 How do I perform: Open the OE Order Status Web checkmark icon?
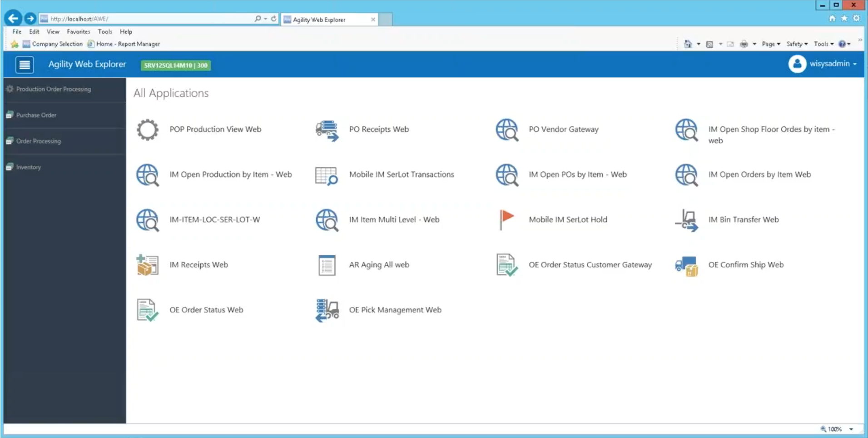(x=148, y=310)
